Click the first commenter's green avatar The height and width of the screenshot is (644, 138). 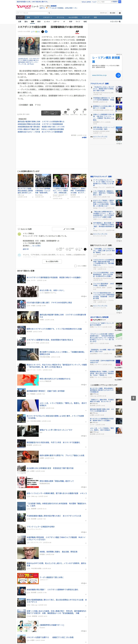click(19, 234)
